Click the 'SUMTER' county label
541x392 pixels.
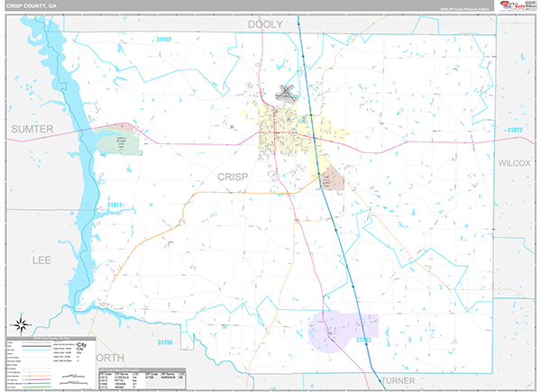click(x=32, y=129)
